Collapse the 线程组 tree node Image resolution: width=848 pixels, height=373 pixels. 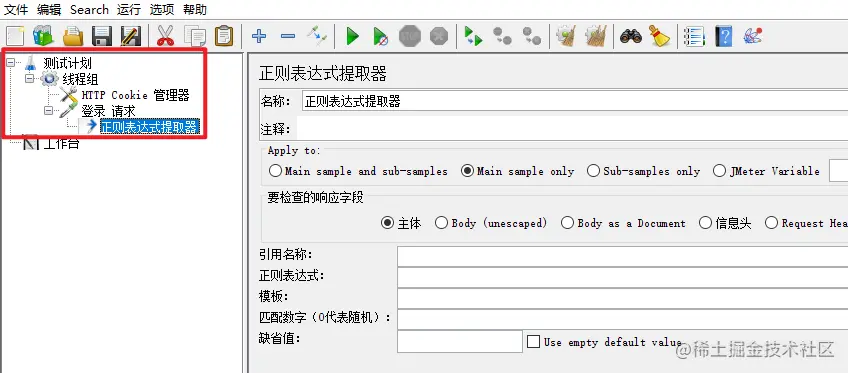pos(30,79)
